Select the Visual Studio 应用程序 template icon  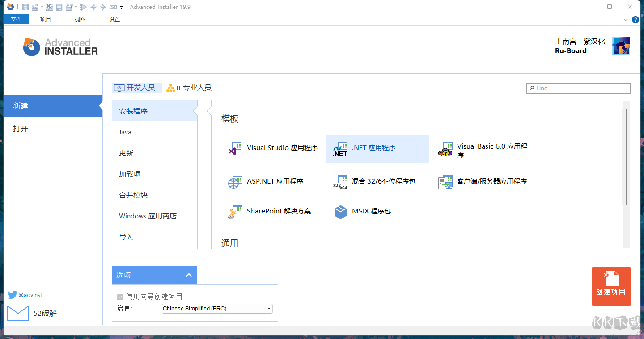coord(235,148)
